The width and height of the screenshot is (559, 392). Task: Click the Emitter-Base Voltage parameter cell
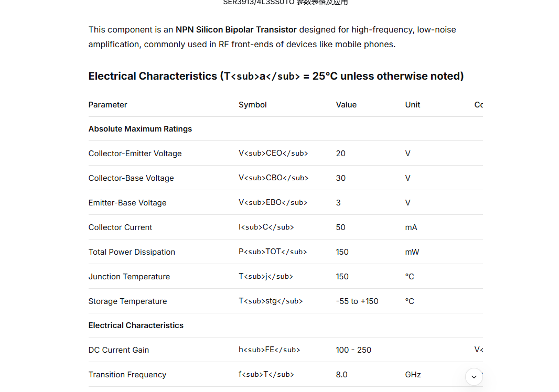pyautogui.click(x=127, y=203)
